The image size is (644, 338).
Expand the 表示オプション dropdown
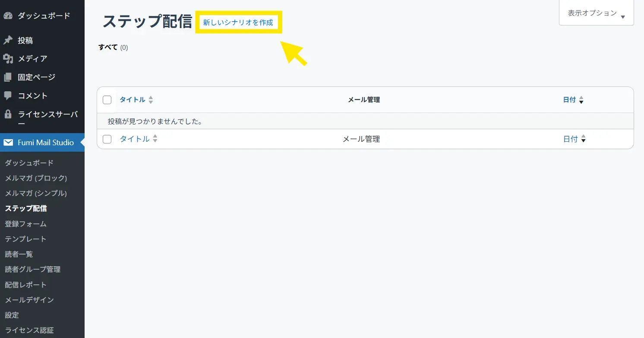click(596, 13)
